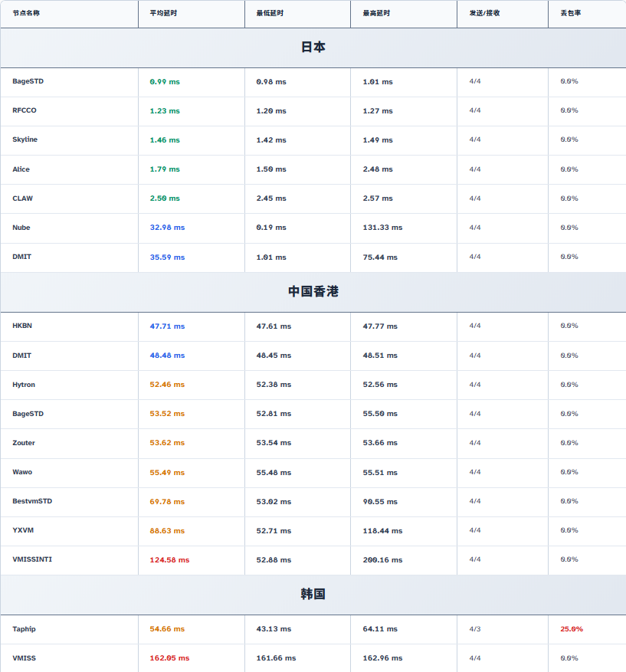Click the 发送/接收 column header
The image size is (626, 672).
click(x=484, y=13)
